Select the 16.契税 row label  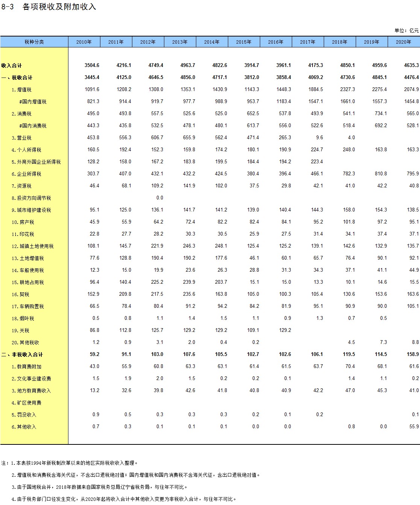[20, 294]
